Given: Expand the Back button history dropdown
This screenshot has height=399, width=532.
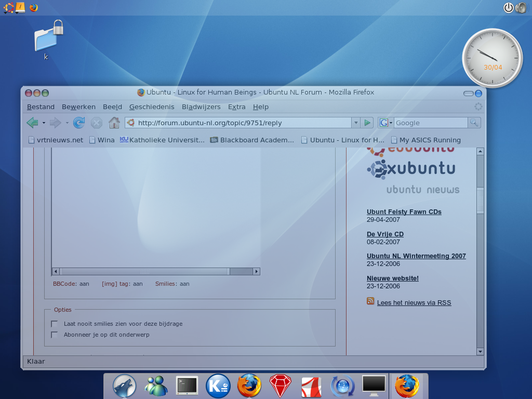Looking at the screenshot, I should 44,123.
